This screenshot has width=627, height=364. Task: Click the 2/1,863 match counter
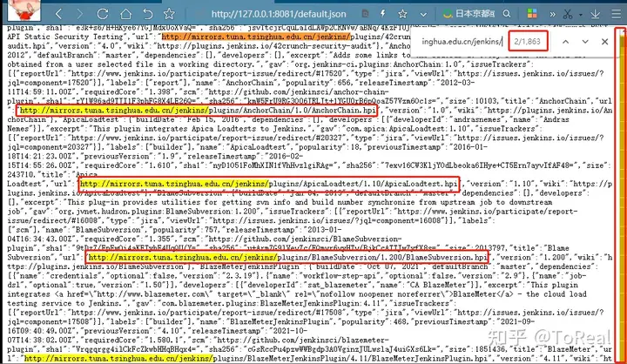tap(528, 41)
